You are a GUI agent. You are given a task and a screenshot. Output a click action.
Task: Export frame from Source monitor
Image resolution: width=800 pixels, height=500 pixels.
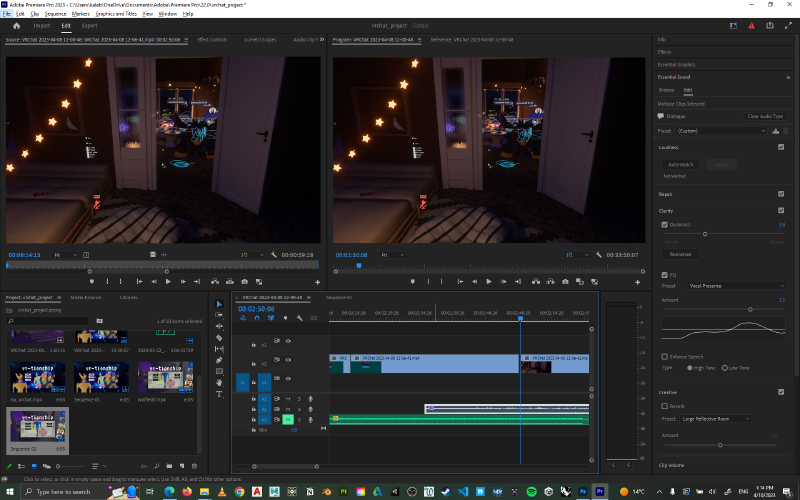click(244, 282)
